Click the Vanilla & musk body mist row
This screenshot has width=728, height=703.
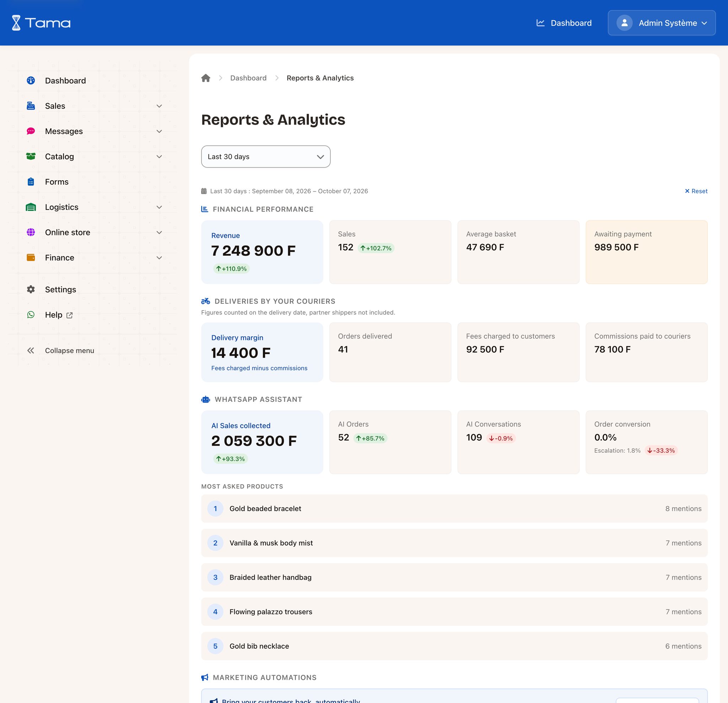454,543
